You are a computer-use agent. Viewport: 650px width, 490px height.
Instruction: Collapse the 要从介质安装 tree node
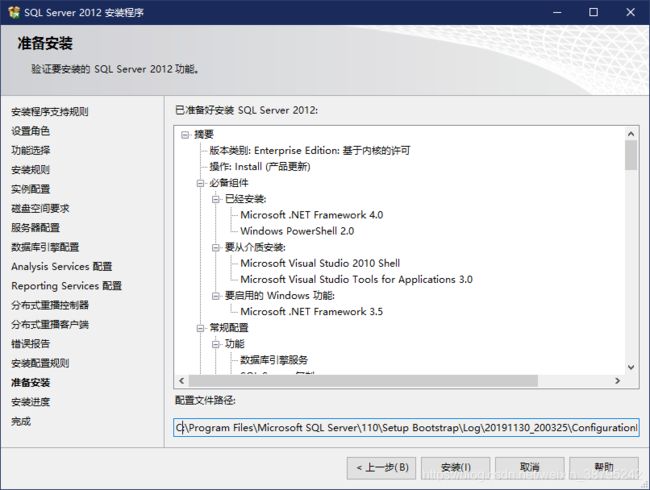(x=216, y=248)
